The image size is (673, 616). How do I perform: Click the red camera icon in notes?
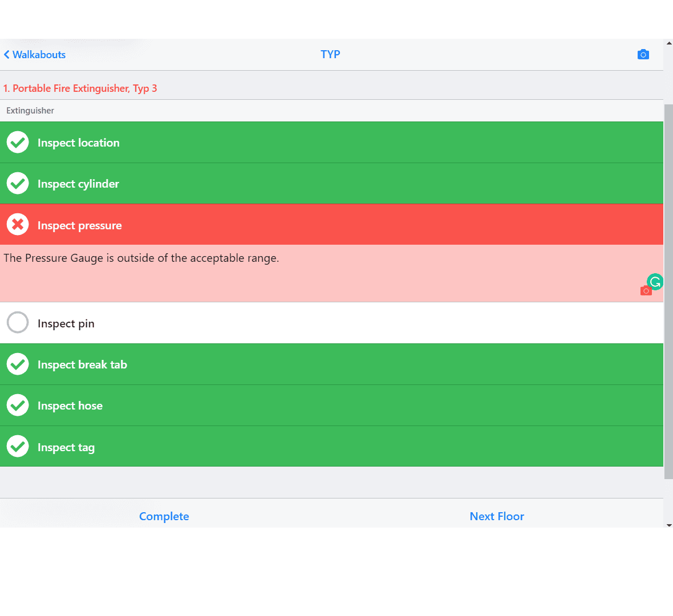pyautogui.click(x=646, y=291)
